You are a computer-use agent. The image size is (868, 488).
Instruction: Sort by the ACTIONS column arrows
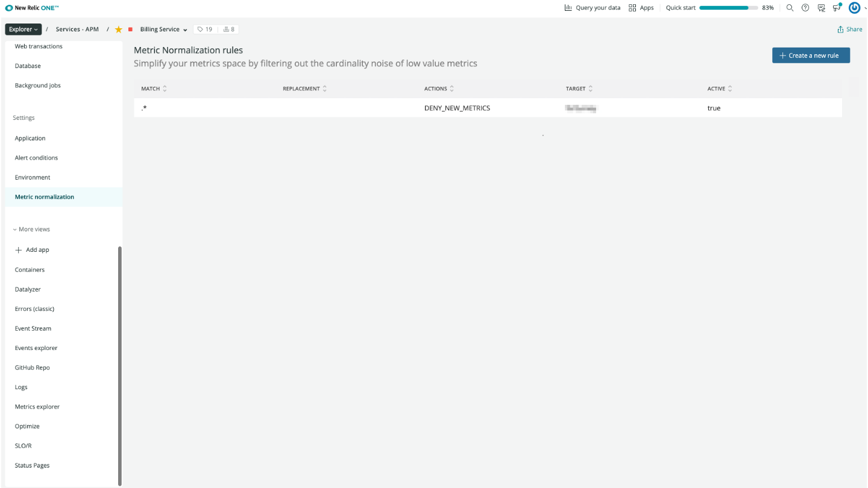[452, 89]
